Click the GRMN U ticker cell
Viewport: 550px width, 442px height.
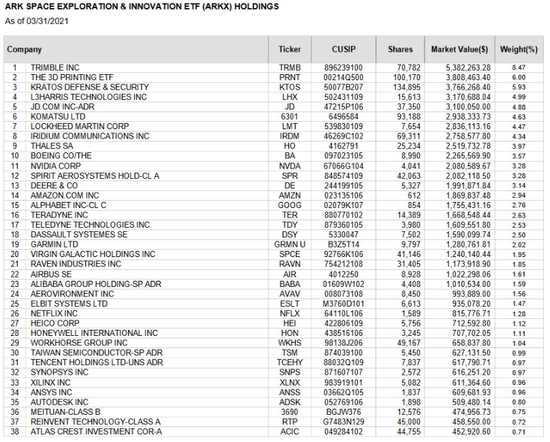tap(290, 245)
